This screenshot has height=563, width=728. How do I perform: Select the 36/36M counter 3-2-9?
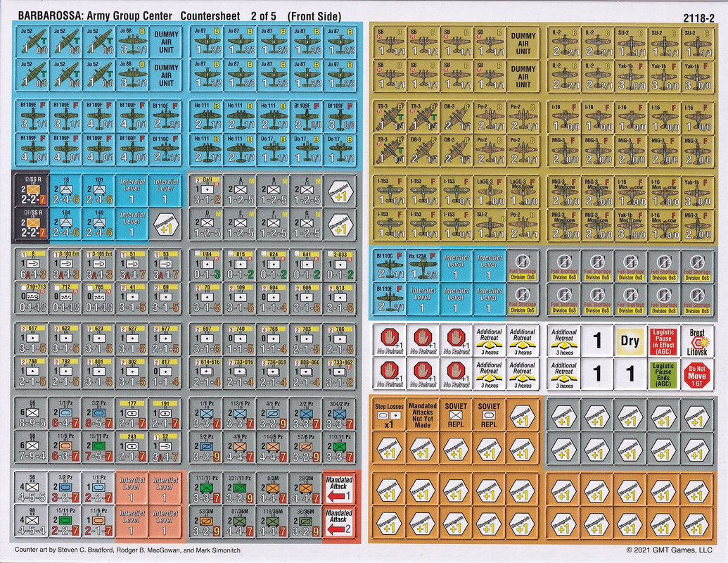pos(307,521)
